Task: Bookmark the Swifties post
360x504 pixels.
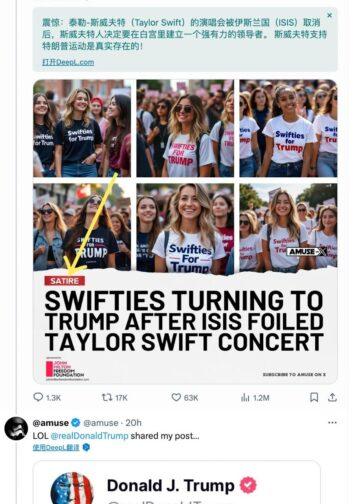Action: [314, 397]
